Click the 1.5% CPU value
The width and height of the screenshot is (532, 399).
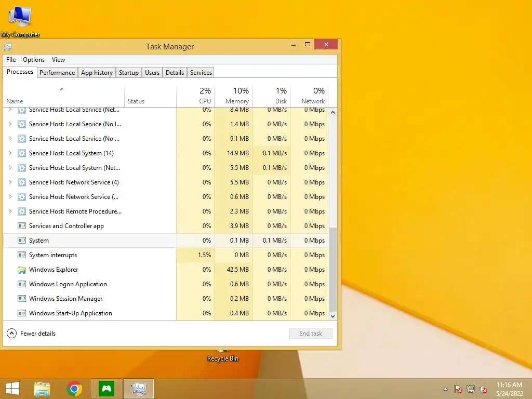click(x=204, y=255)
